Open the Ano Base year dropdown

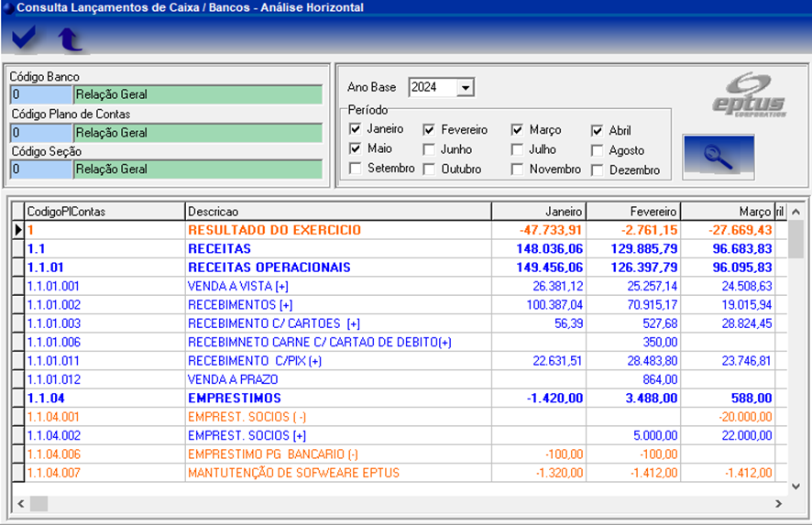pyautogui.click(x=466, y=88)
